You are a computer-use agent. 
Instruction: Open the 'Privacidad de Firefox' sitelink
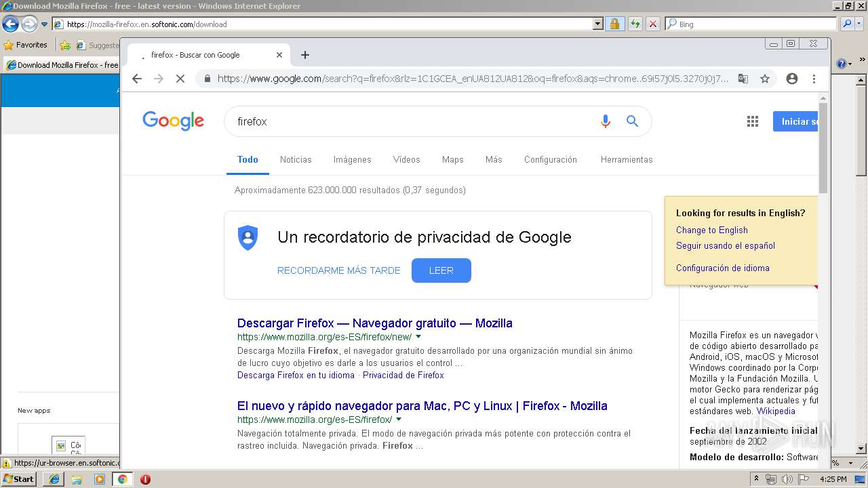403,375
